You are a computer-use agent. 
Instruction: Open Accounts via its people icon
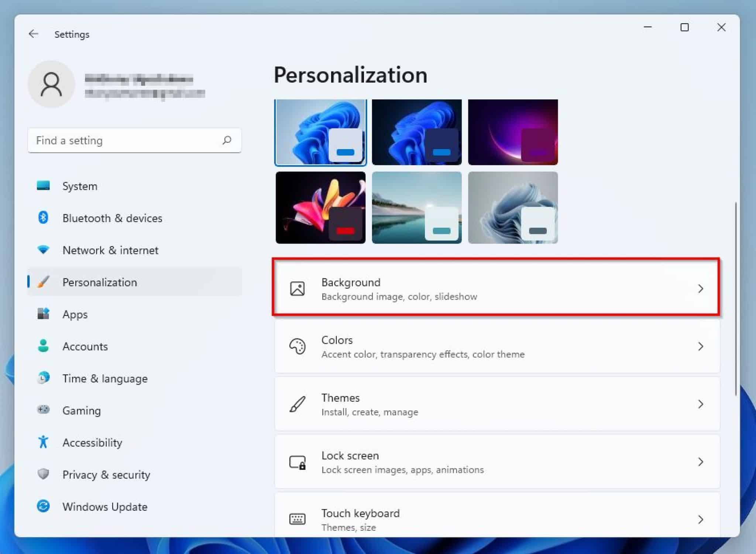43,346
